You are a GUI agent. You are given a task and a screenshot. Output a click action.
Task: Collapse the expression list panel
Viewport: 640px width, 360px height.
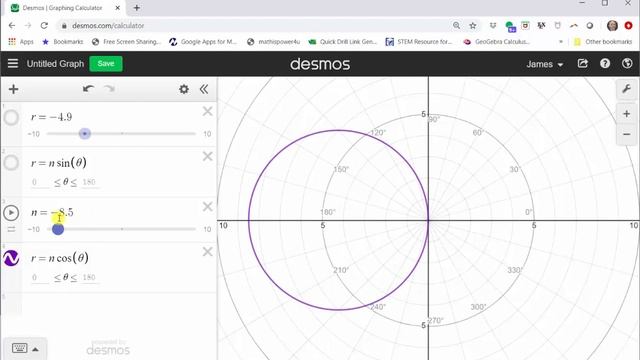tap(204, 89)
